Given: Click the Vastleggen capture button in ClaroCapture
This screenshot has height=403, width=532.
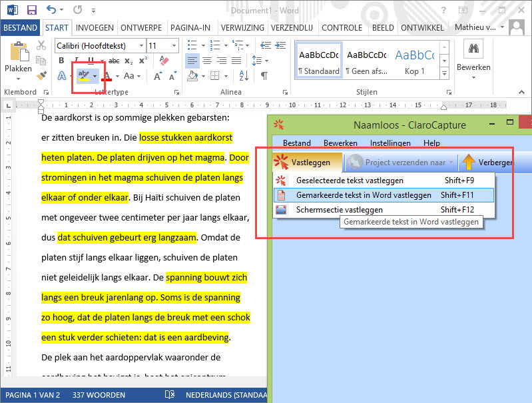Looking at the screenshot, I should [308, 163].
